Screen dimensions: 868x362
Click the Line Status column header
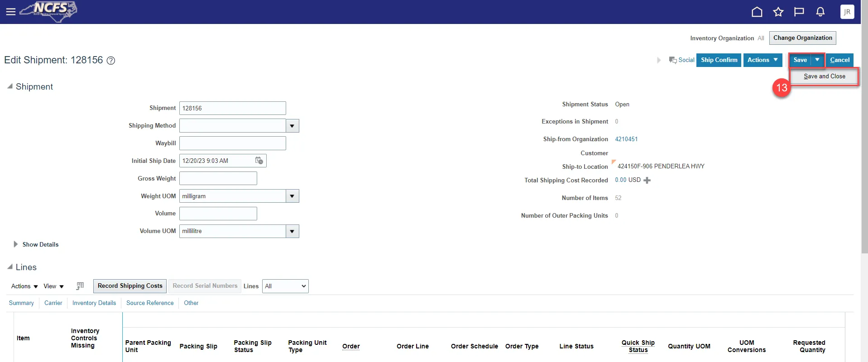[576, 347]
